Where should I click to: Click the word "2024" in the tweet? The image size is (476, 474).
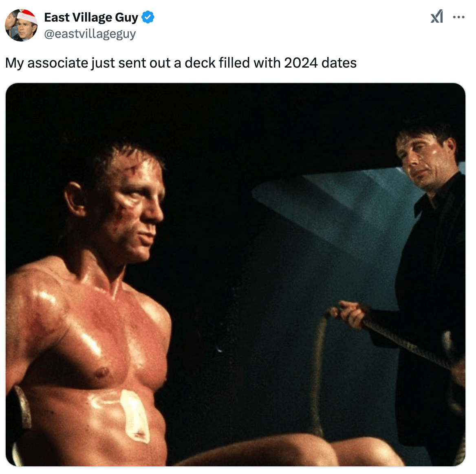click(301, 63)
